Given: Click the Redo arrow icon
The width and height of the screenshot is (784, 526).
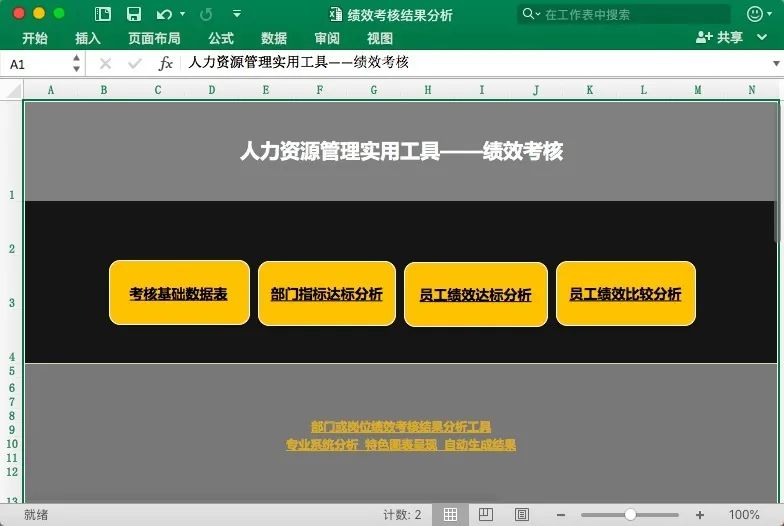Looking at the screenshot, I should pyautogui.click(x=206, y=14).
